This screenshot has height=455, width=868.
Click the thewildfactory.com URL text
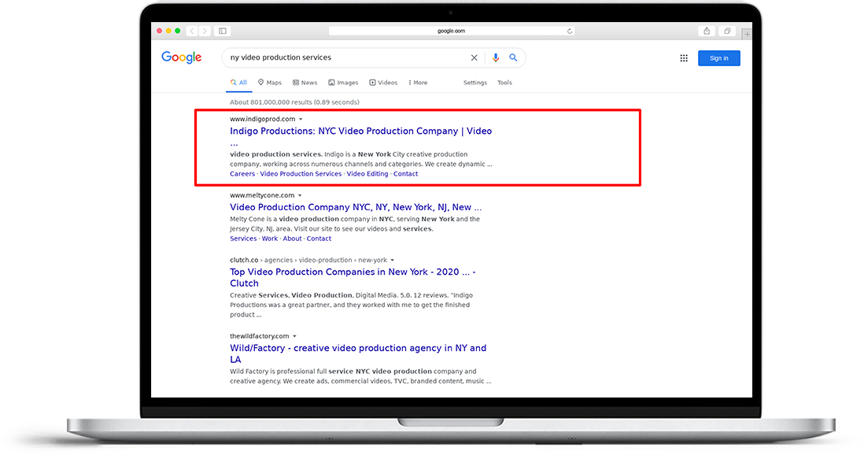point(259,336)
